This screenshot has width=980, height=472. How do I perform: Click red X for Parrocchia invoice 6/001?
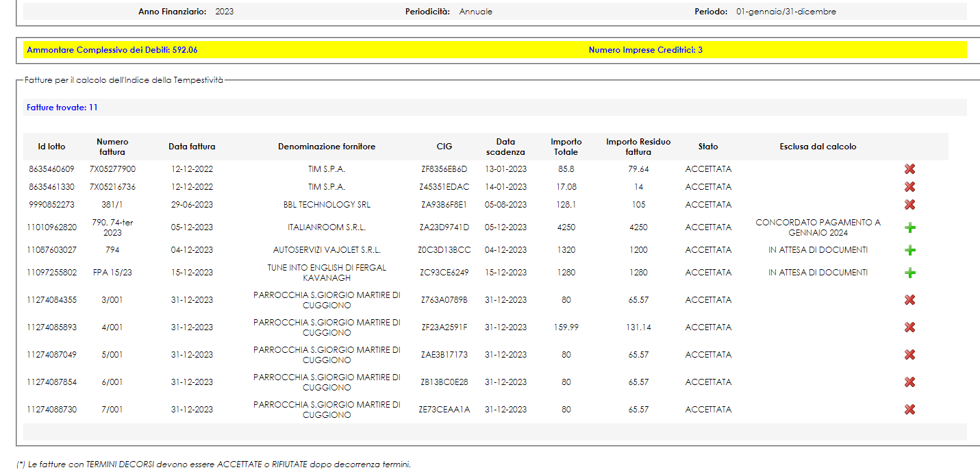[x=909, y=382]
